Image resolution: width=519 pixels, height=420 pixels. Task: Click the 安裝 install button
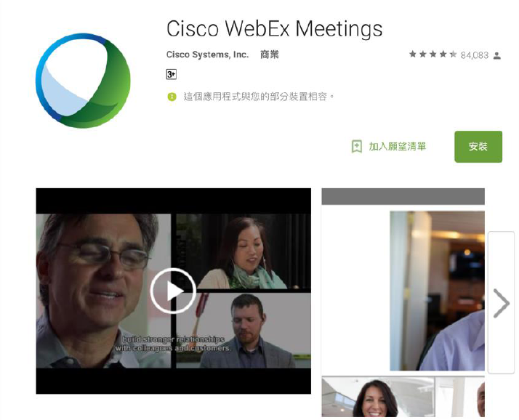coord(478,147)
